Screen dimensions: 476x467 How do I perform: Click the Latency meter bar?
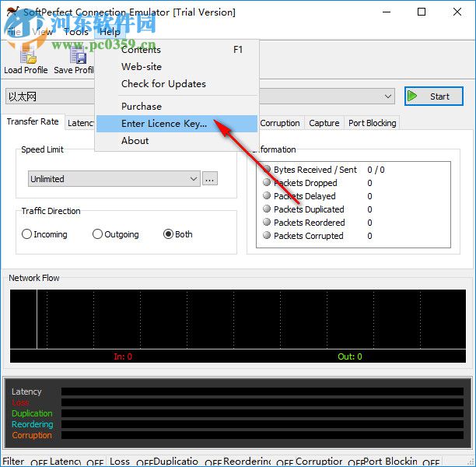click(262, 392)
